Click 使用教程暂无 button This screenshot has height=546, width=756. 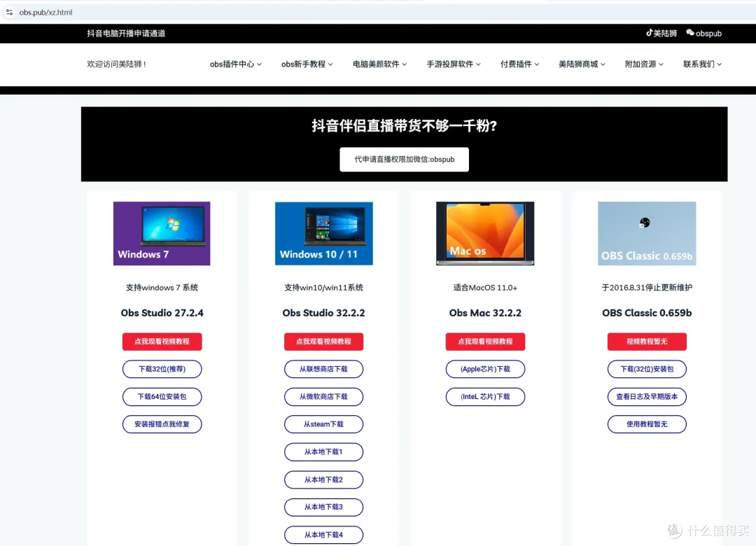tap(647, 424)
